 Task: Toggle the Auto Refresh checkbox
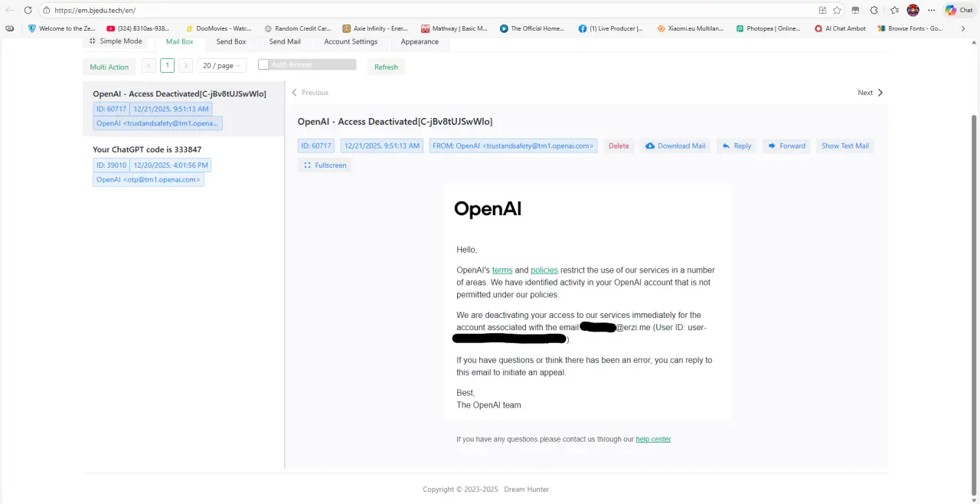[x=263, y=64]
